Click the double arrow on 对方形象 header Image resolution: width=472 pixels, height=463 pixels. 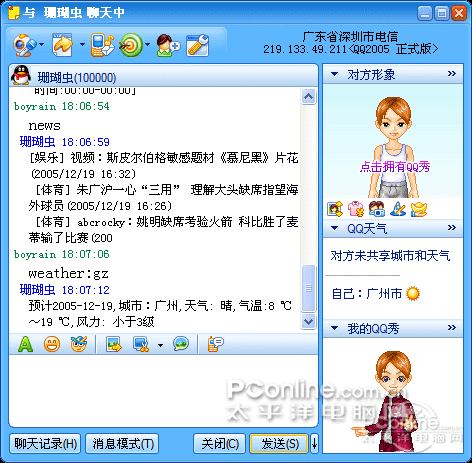coord(452,73)
